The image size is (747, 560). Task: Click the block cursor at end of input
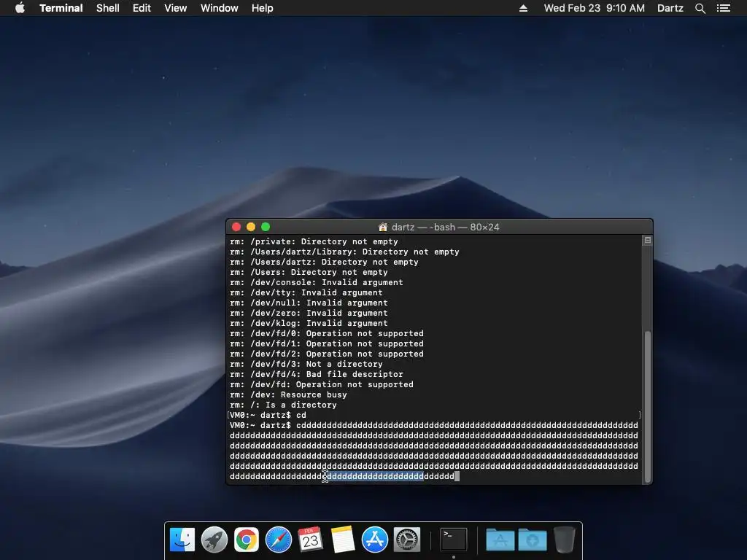point(457,476)
